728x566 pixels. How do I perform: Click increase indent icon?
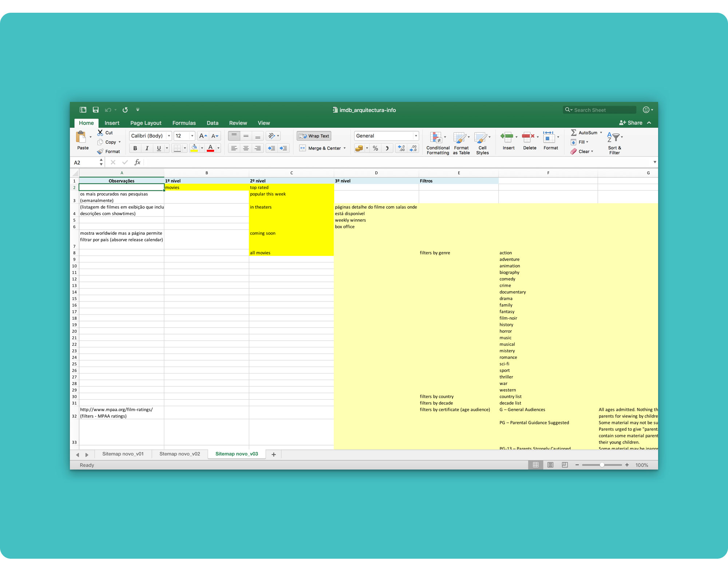(x=283, y=148)
